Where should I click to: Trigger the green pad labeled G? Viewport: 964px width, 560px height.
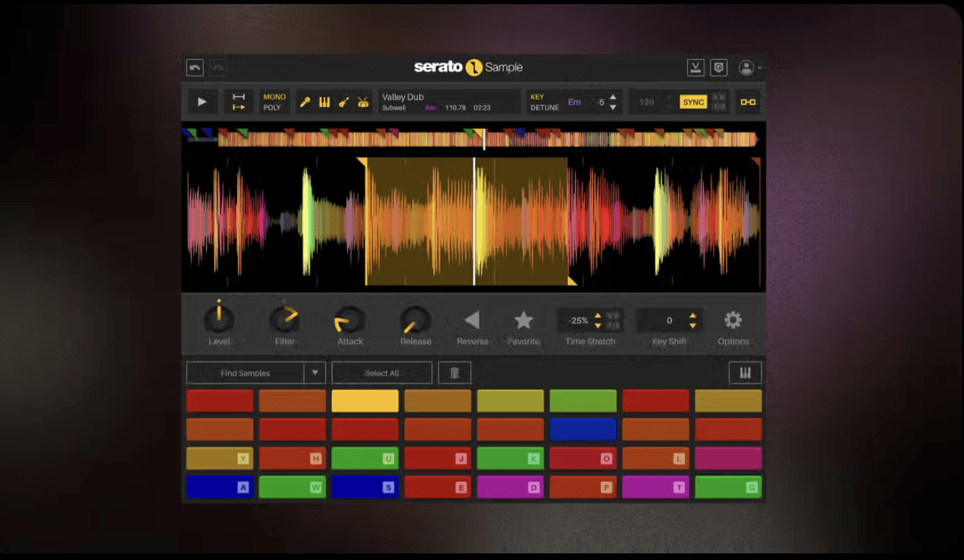click(x=728, y=488)
